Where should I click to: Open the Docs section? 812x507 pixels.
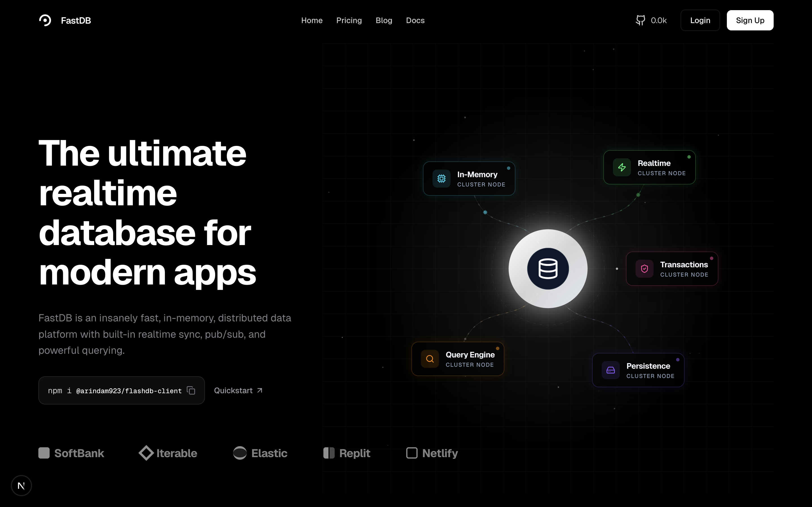(x=415, y=20)
